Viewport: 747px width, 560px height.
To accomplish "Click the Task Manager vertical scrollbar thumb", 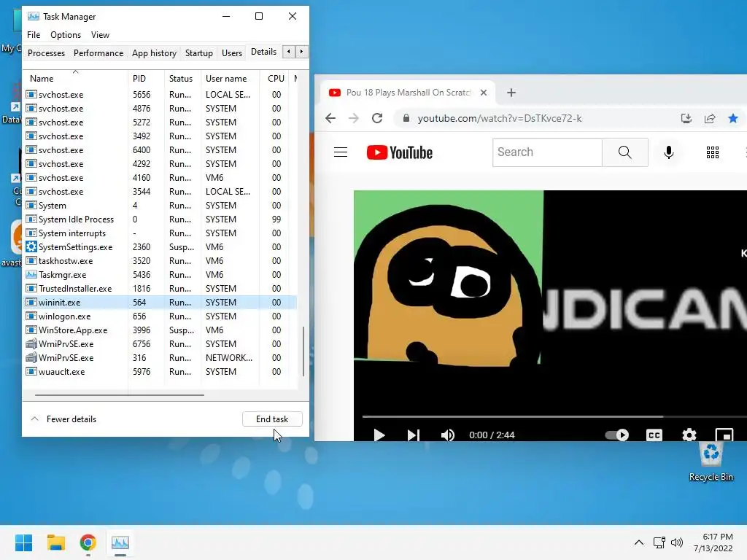I will [x=303, y=351].
